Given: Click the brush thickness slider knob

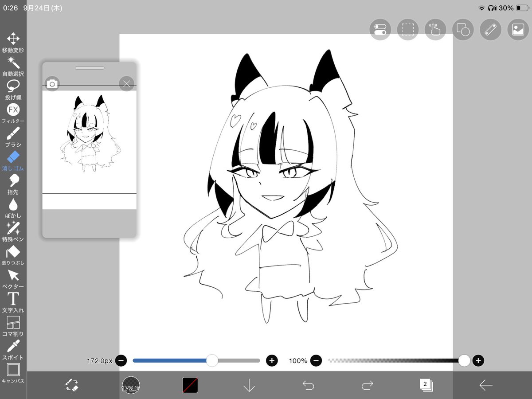Looking at the screenshot, I should click(212, 360).
